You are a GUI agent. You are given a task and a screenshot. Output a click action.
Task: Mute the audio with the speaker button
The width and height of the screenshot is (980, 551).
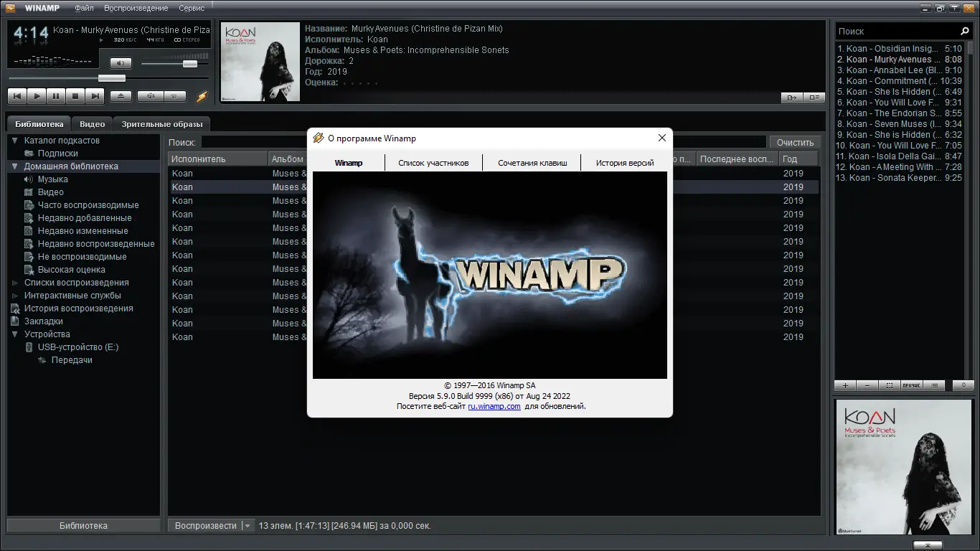121,63
